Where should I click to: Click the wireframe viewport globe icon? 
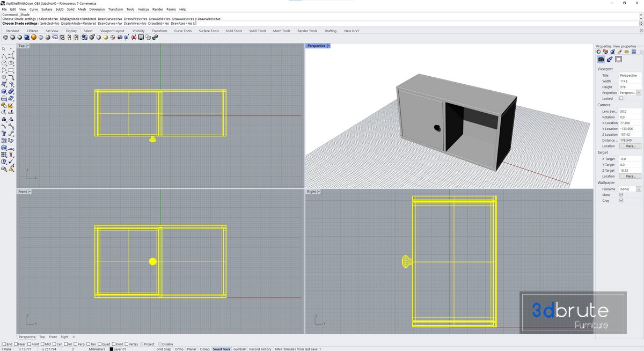tap(5, 38)
